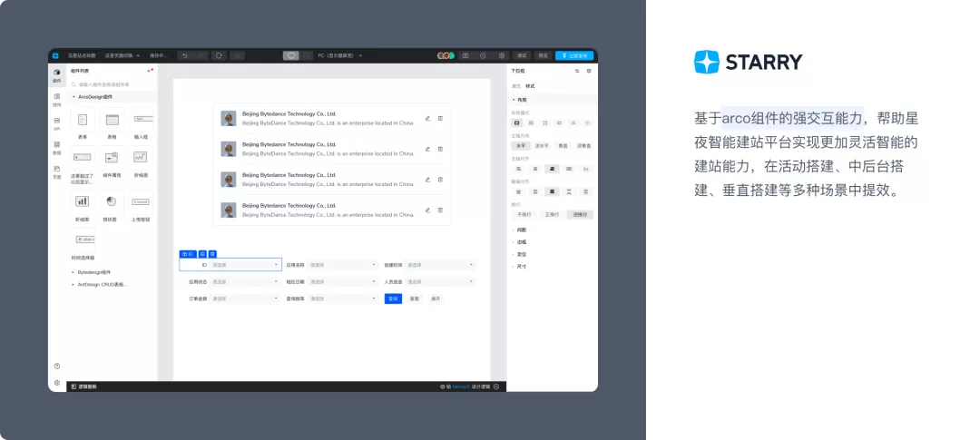Click the refresh icon in toolbar
The width and height of the screenshot is (980, 440).
tap(219, 55)
